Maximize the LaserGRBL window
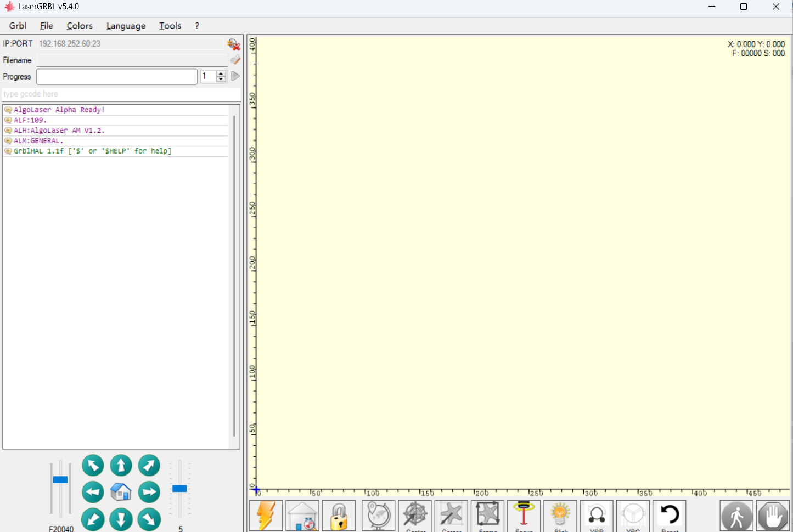The height and width of the screenshot is (532, 793). click(x=744, y=7)
